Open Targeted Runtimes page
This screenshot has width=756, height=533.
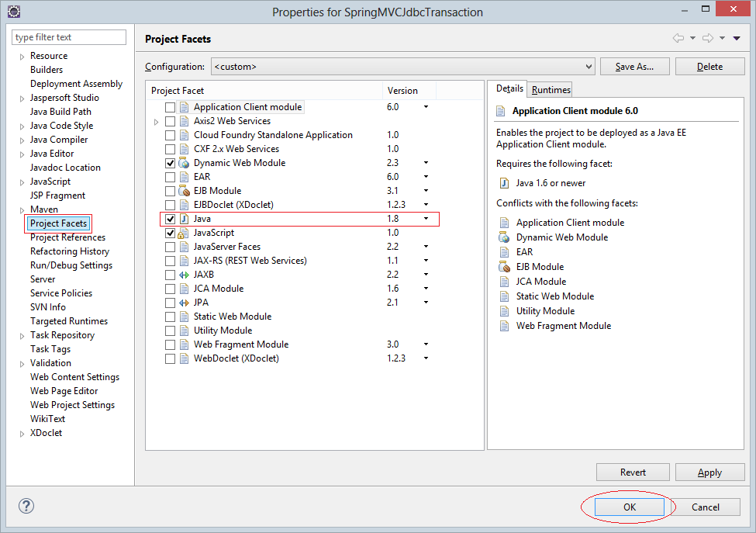(69, 321)
